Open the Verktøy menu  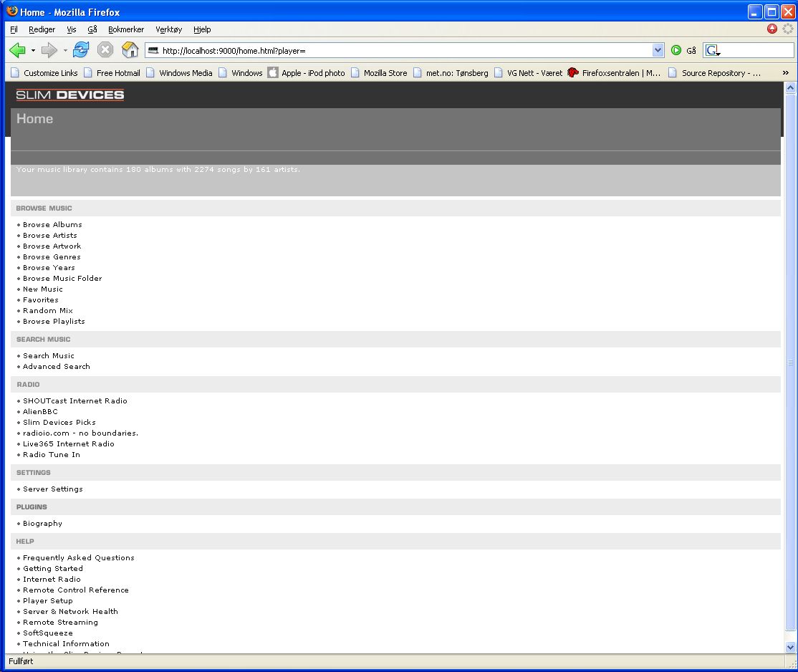click(169, 29)
